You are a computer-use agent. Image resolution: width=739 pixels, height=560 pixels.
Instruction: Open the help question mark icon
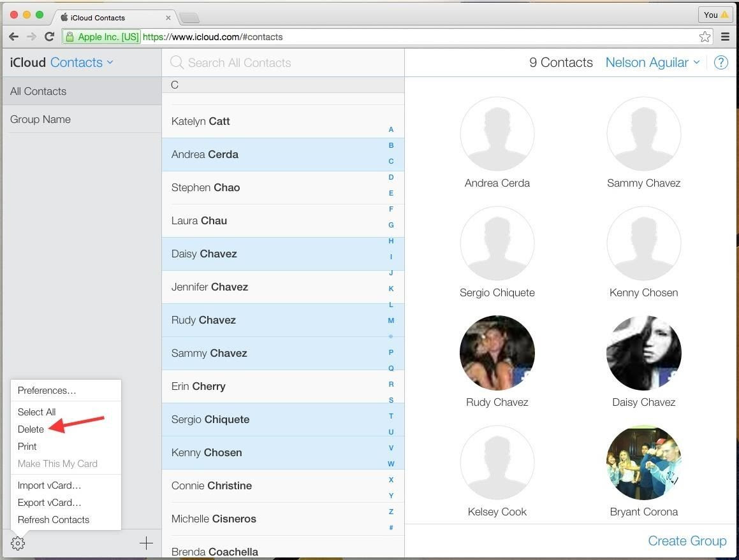pyautogui.click(x=721, y=62)
